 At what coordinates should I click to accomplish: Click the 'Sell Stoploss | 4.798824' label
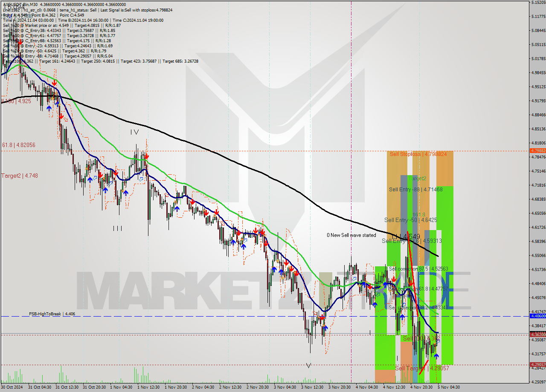418,154
